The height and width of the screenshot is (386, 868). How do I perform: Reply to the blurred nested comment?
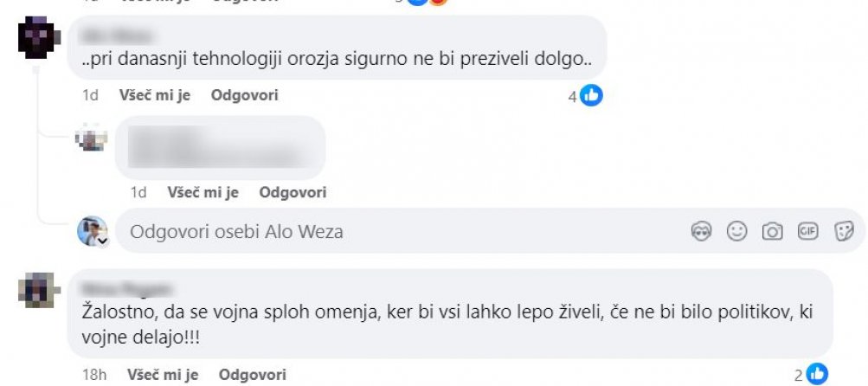click(x=293, y=192)
